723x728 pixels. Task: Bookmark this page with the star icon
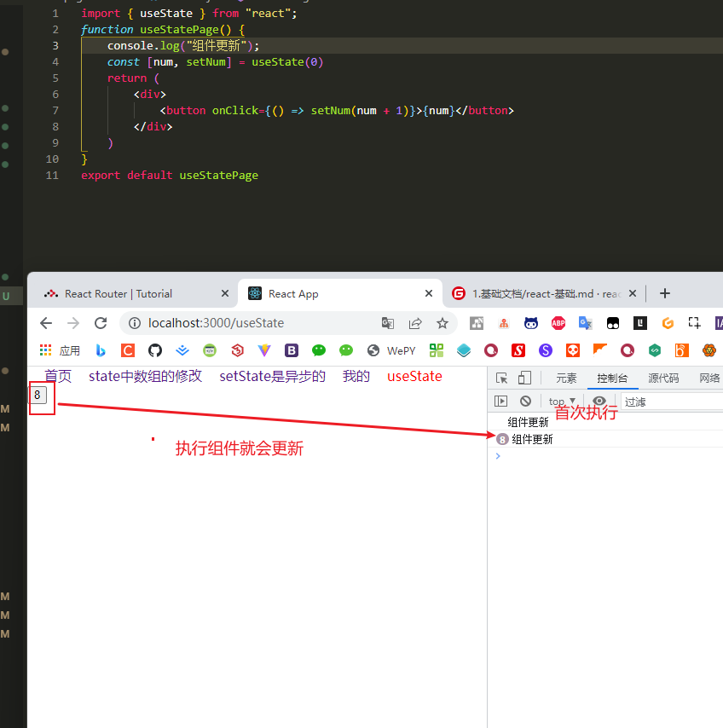coord(442,323)
